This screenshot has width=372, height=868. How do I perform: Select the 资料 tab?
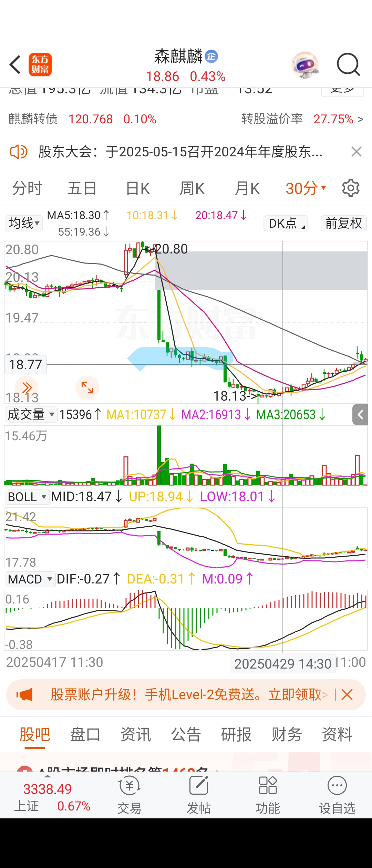tap(337, 735)
